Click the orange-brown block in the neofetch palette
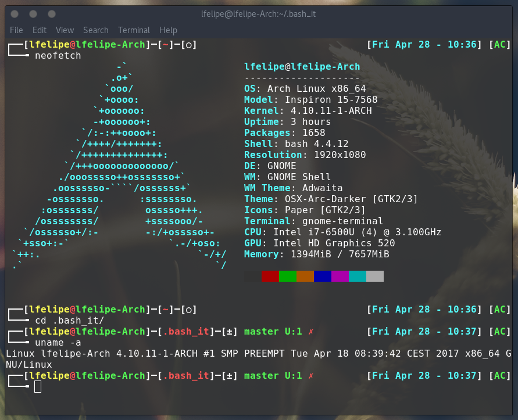The width and height of the screenshot is (518, 420). coord(305,276)
